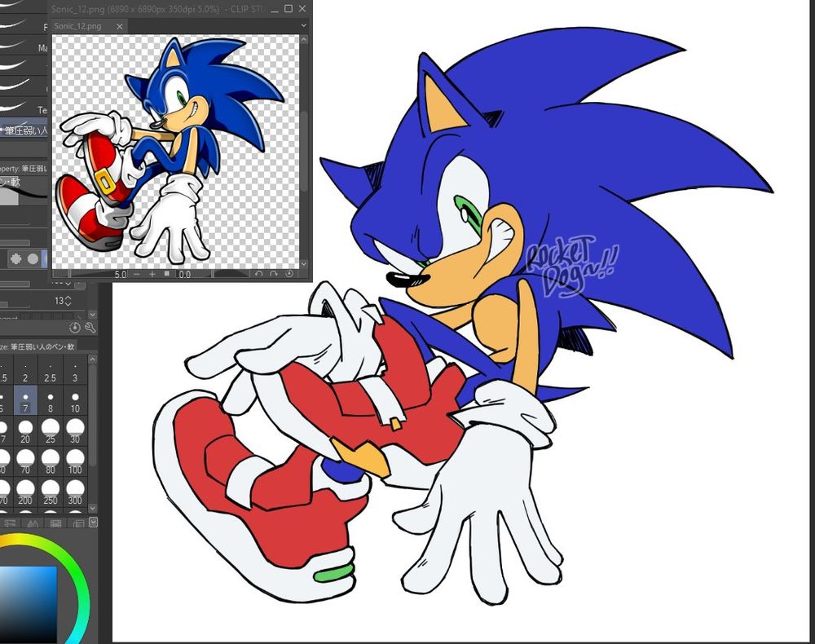The height and width of the screenshot is (644, 815).
Task: Open the Color Slider tab
Action: (11, 523)
